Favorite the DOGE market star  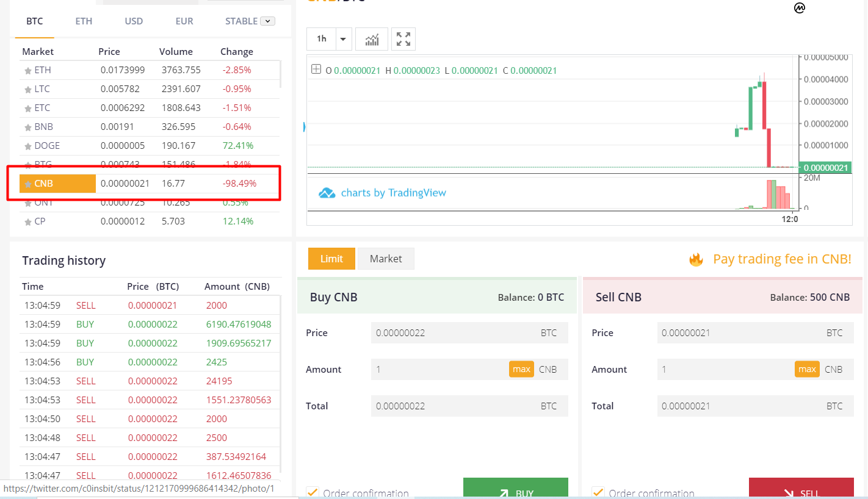[27, 146]
